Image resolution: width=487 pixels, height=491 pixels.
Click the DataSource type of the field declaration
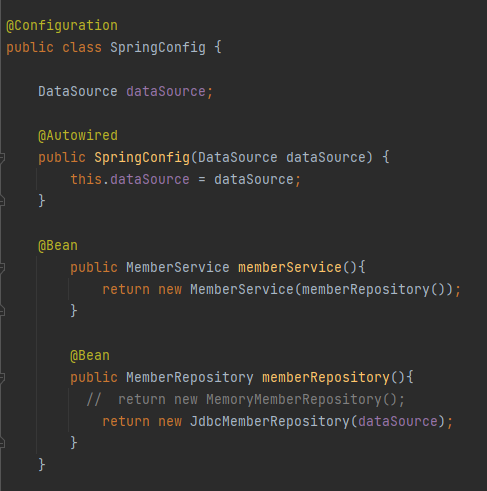click(x=78, y=91)
